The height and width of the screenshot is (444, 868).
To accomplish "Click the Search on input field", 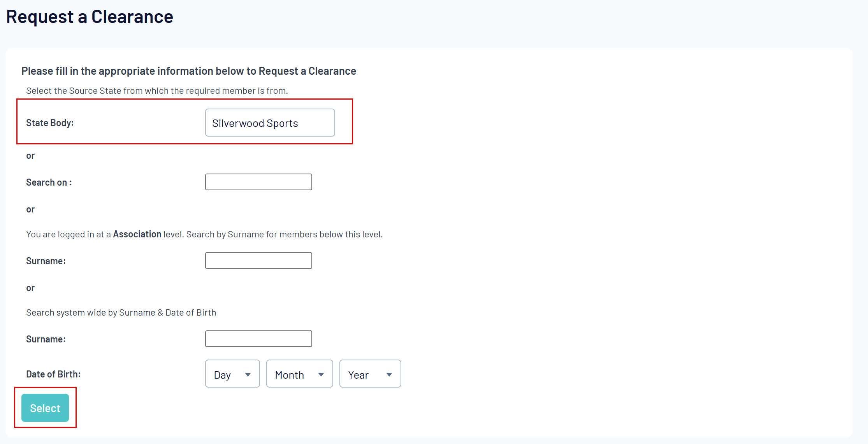I will (258, 182).
